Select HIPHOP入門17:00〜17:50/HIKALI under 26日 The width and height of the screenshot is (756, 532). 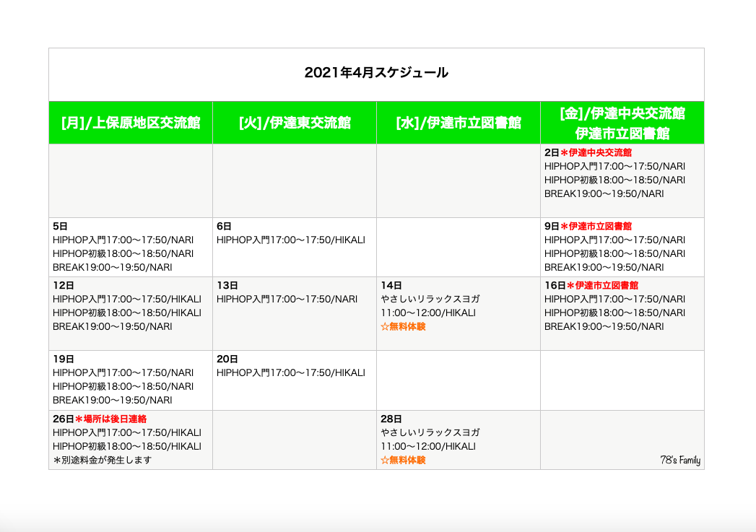coord(127,432)
